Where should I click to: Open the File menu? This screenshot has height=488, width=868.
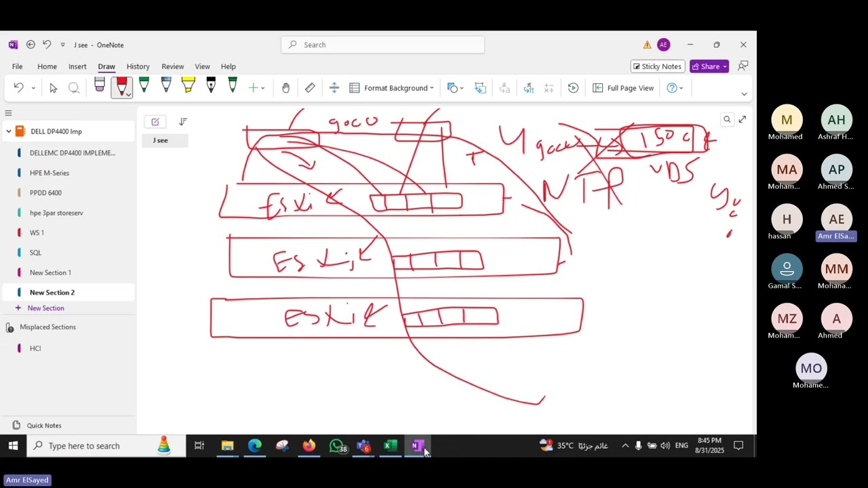pos(17,66)
